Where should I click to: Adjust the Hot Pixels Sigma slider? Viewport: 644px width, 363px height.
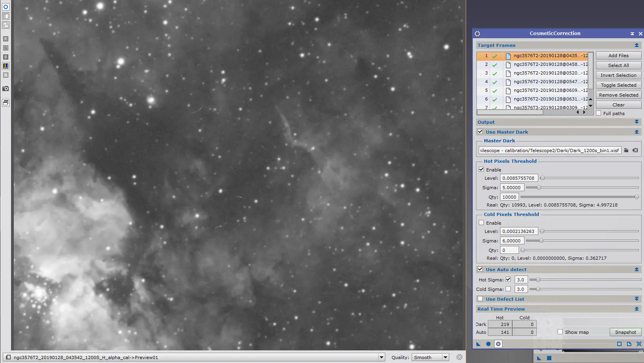pyautogui.click(x=539, y=188)
